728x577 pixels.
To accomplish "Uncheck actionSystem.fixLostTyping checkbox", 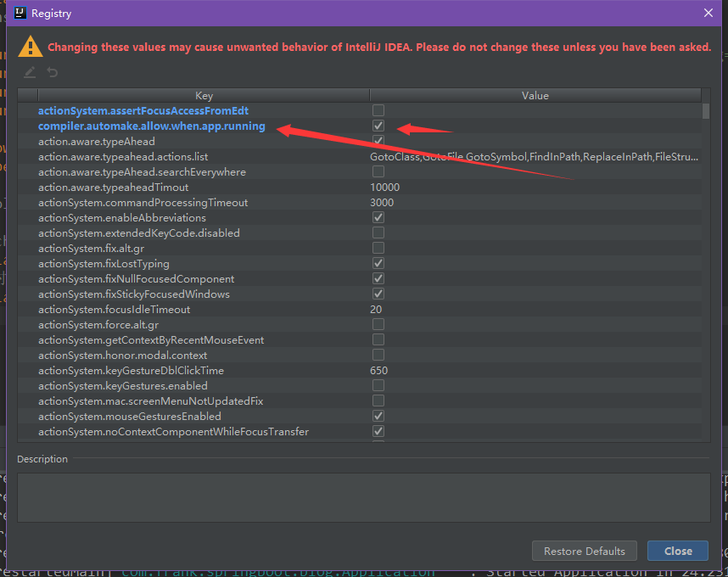I will [378, 264].
